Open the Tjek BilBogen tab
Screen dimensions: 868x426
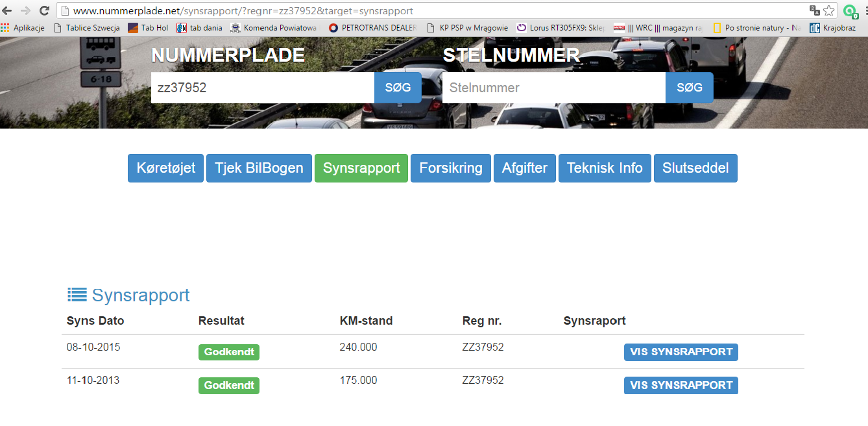(259, 168)
